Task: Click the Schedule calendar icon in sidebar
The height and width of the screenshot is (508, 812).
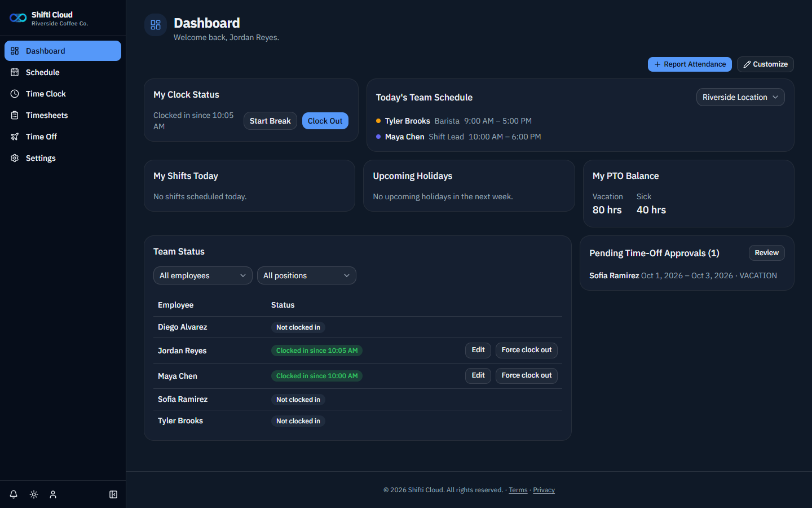Action: (15, 72)
